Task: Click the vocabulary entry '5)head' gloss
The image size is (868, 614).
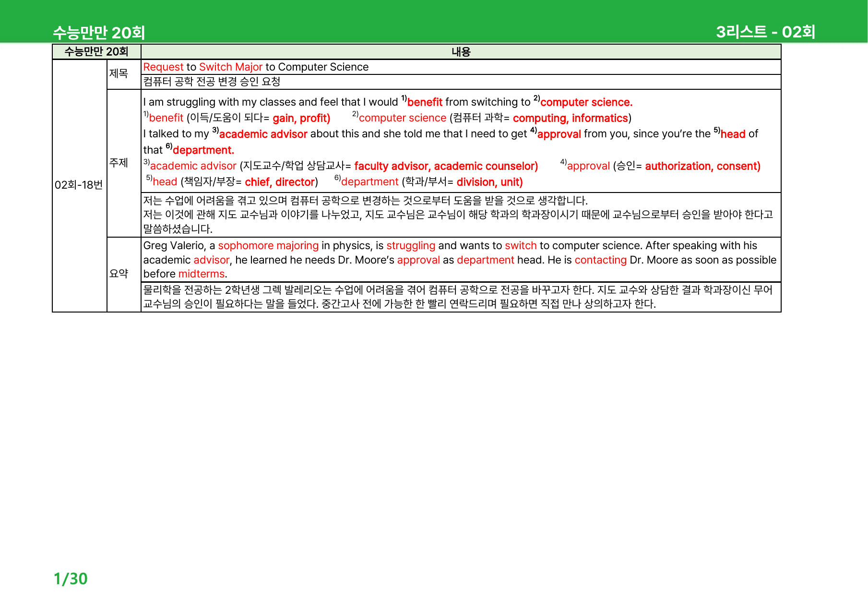Action: point(162,182)
